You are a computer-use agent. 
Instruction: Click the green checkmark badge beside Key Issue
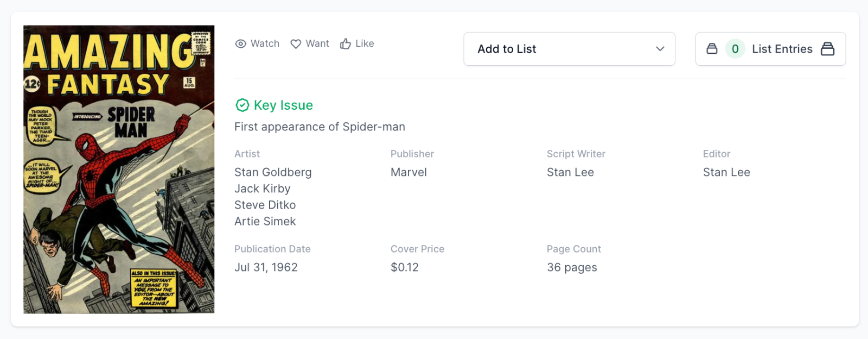(241, 105)
